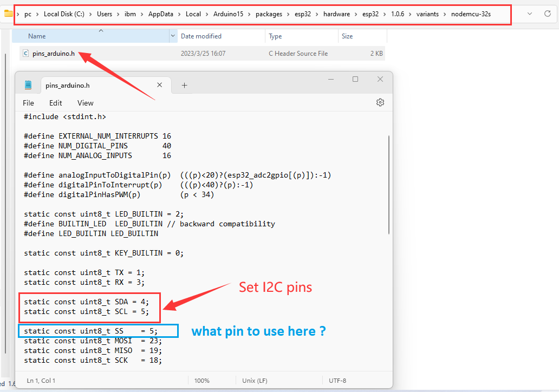
Task: Close the pins_arduino.h tab
Action: 159,85
